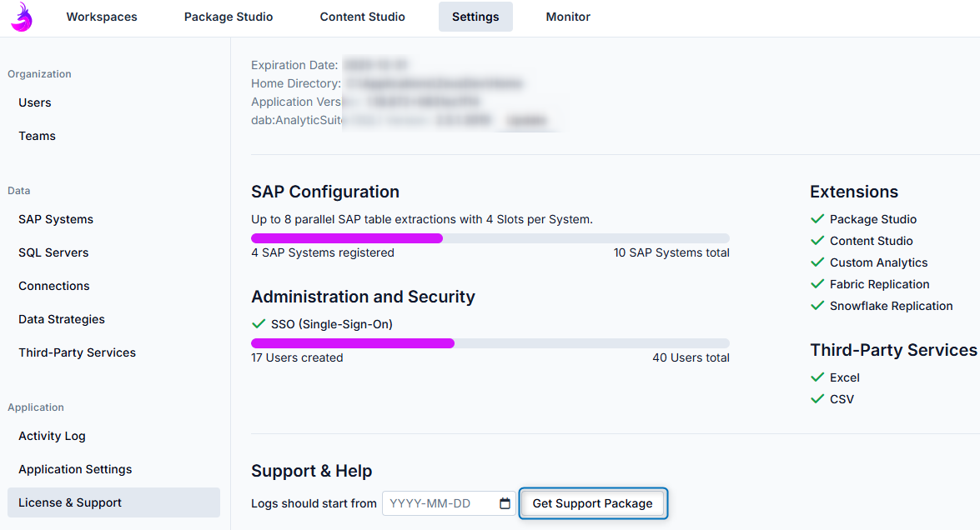Click checkmark icon next to Excel service
Screen dimensions: 980x530
click(x=817, y=377)
